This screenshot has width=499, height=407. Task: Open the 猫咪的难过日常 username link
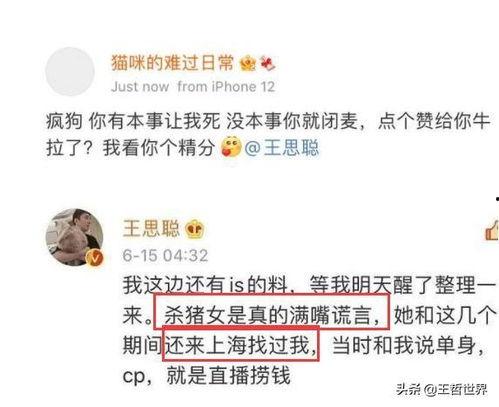pos(172,62)
